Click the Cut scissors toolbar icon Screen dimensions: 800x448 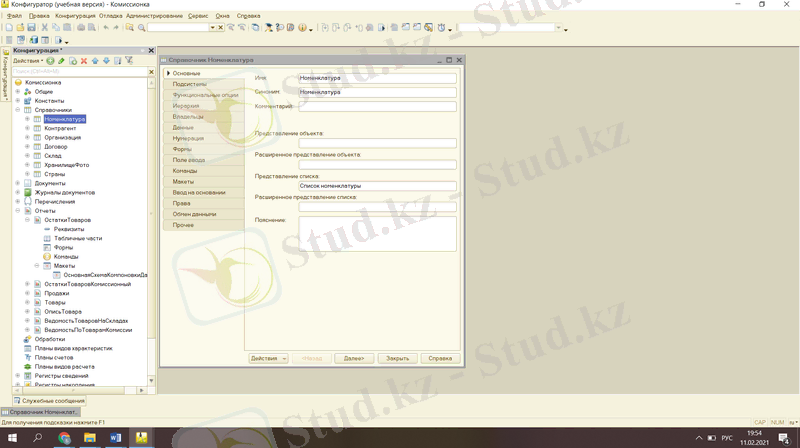coord(45,28)
